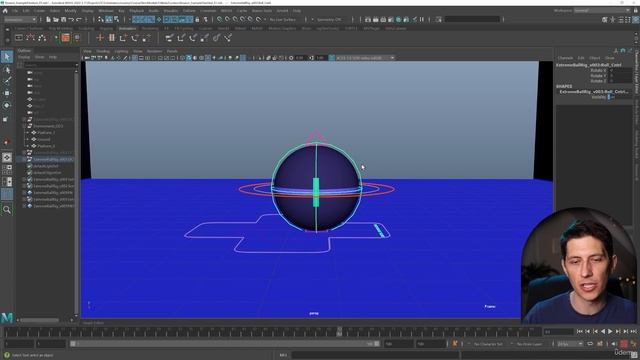The height and width of the screenshot is (360, 640).
Task: Pick the Rotate tool in toolbox
Action: point(7,105)
